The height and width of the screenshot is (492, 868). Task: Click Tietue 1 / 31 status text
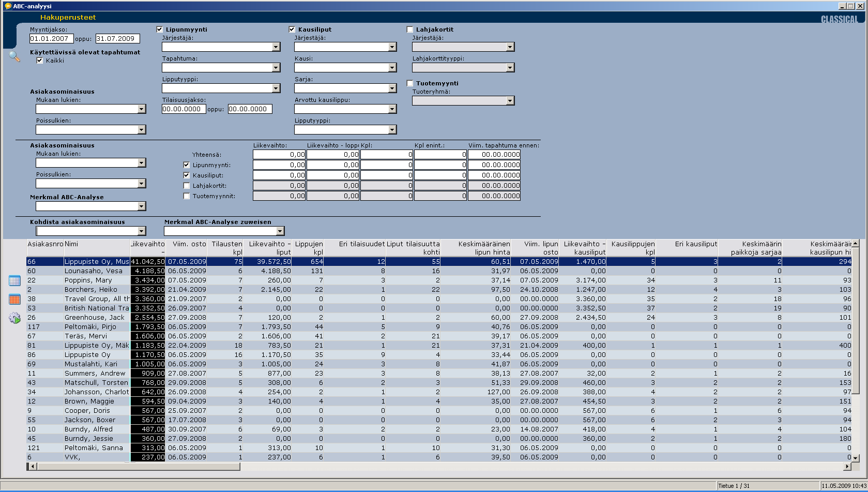pyautogui.click(x=734, y=486)
